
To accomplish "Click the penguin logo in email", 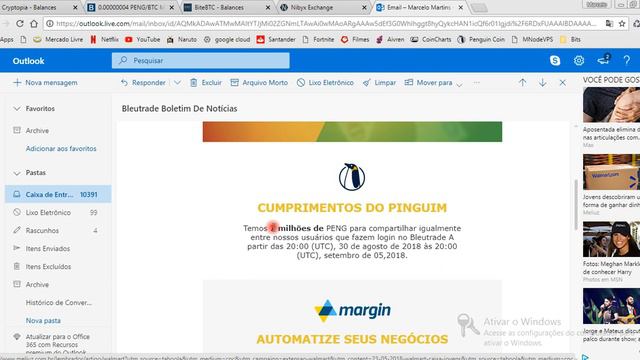I will 352,177.
